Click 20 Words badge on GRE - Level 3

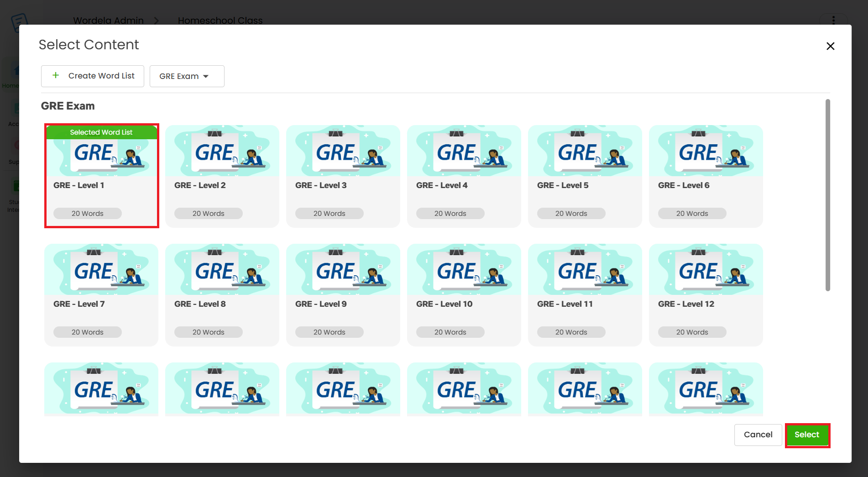329,214
